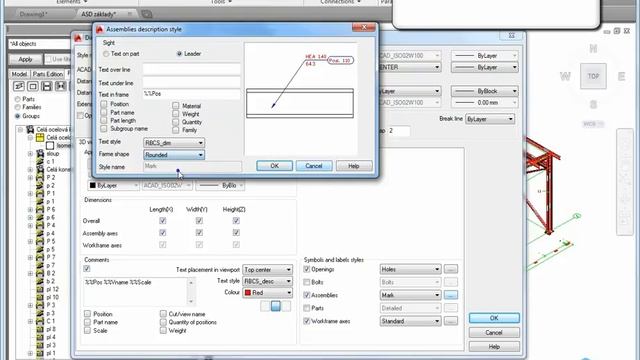Viewport: 640px width, 360px height.
Task: Click the E direction on the ViewCube compass
Action: (621, 76)
